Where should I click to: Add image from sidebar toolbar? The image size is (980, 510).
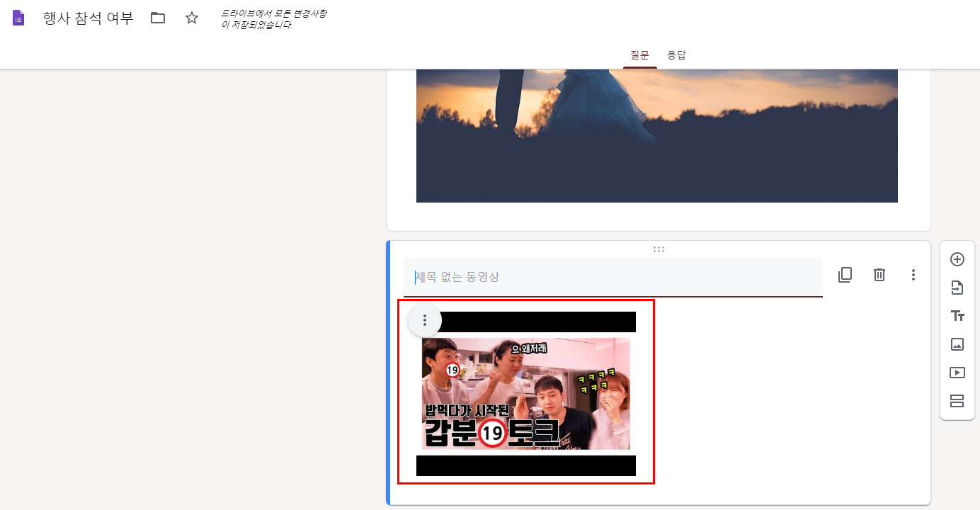[957, 344]
